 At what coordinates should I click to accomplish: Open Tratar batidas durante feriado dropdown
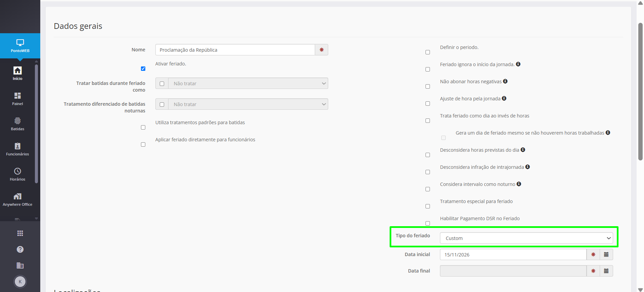(248, 84)
